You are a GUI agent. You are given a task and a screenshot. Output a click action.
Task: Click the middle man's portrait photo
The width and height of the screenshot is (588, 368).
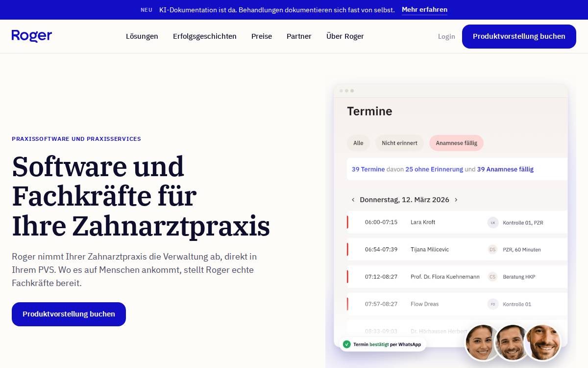pos(510,342)
